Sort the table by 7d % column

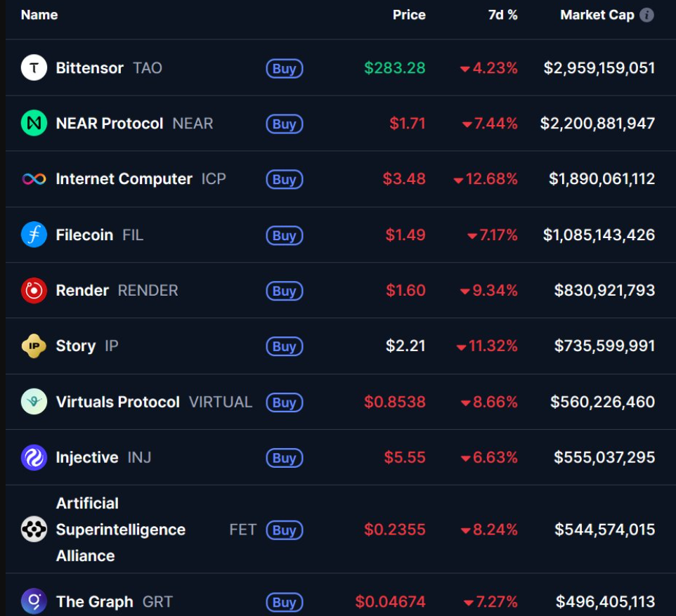click(x=502, y=15)
